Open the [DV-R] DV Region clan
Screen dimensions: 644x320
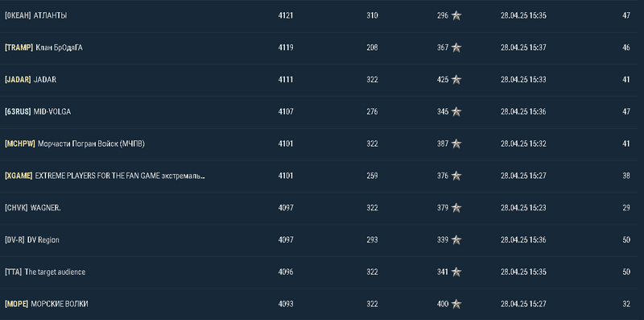32,240
